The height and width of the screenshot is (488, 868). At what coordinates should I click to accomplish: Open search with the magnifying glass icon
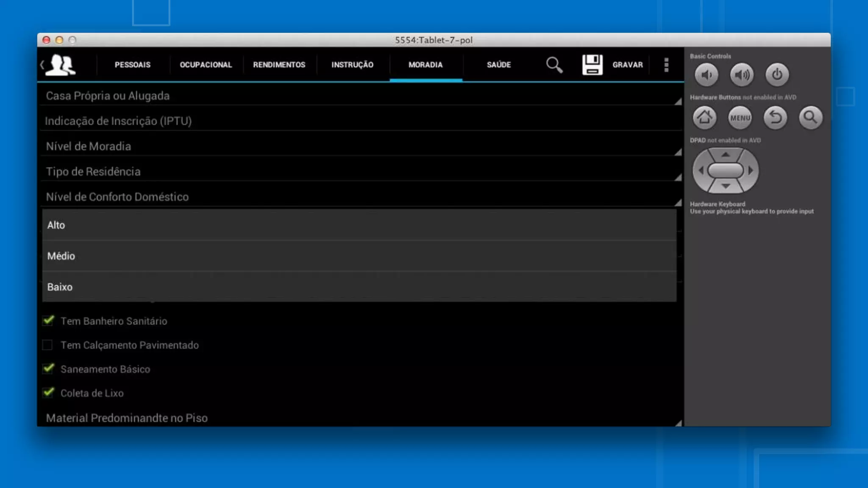(554, 65)
